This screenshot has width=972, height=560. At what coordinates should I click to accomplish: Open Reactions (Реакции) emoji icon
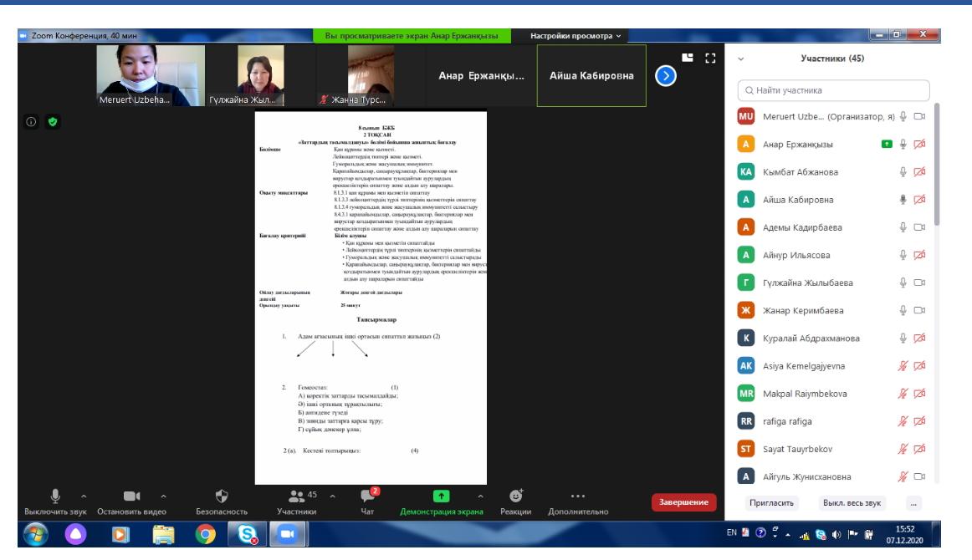click(516, 496)
